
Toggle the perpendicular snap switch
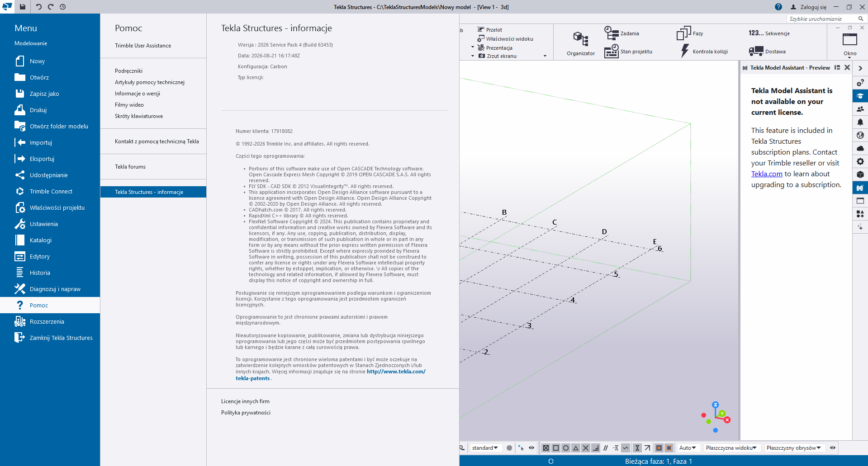coord(596,448)
